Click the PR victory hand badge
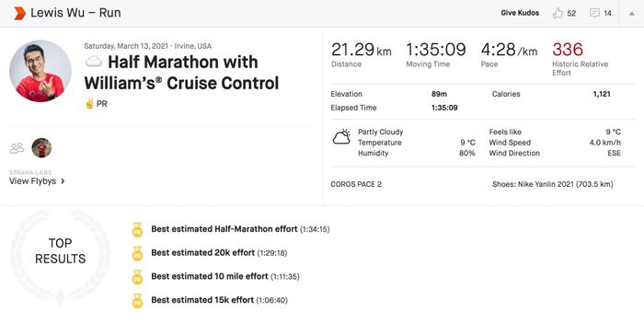 click(x=89, y=104)
